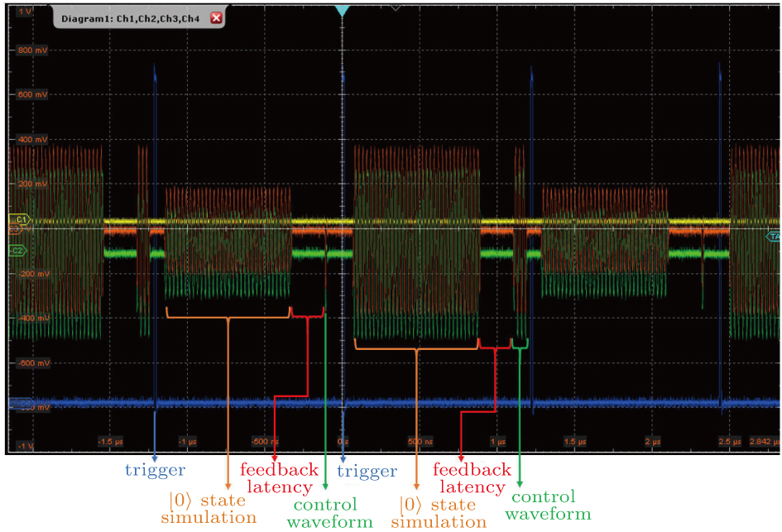The width and height of the screenshot is (782, 532).
Task: Click the -200 mV vertical scale label
Action: [x=33, y=274]
